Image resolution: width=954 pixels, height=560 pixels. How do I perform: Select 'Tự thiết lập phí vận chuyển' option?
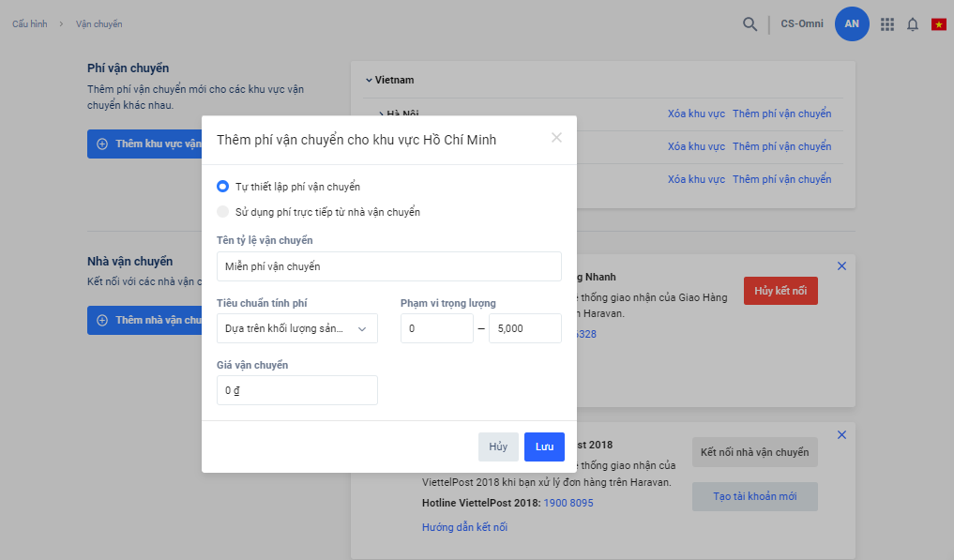click(223, 187)
